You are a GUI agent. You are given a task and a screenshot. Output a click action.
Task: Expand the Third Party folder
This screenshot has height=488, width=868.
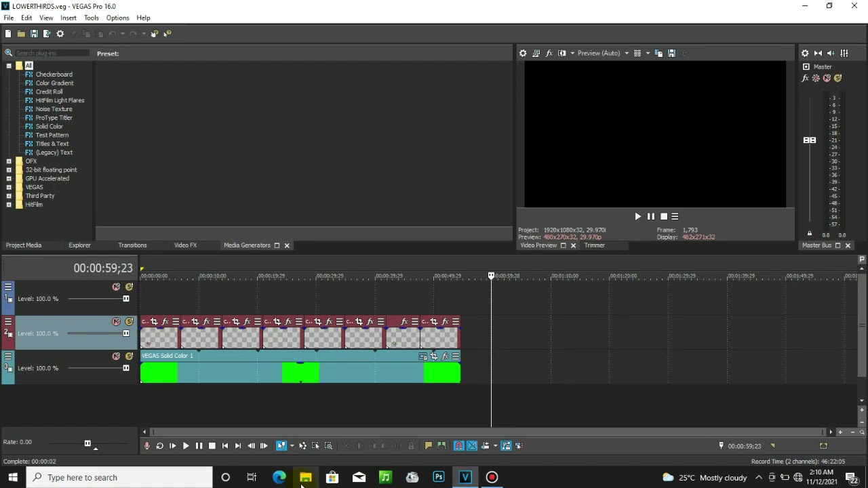coord(9,196)
